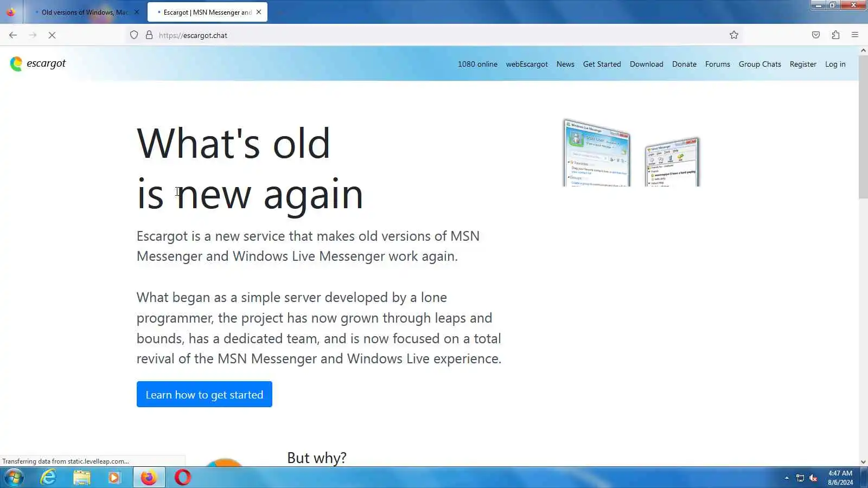Bookmark this page with the star icon
The image size is (868, 488).
click(734, 35)
